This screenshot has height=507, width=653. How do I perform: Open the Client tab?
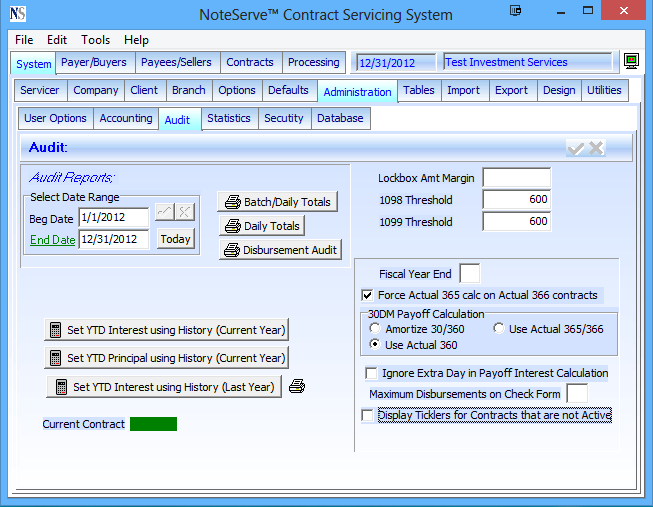tap(144, 90)
